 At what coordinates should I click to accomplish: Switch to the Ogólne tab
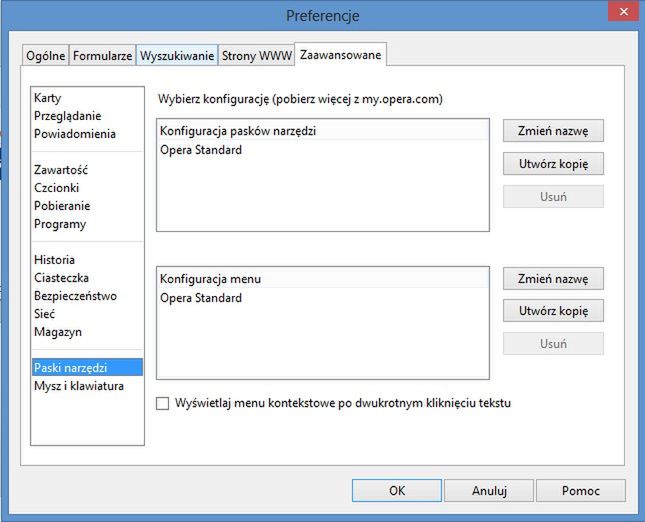tap(45, 55)
